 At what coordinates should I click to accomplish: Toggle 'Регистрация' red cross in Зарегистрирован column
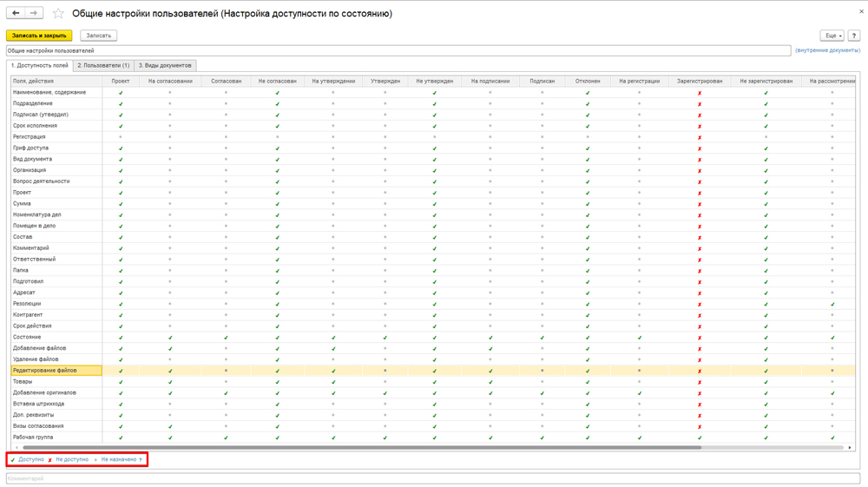tap(700, 137)
